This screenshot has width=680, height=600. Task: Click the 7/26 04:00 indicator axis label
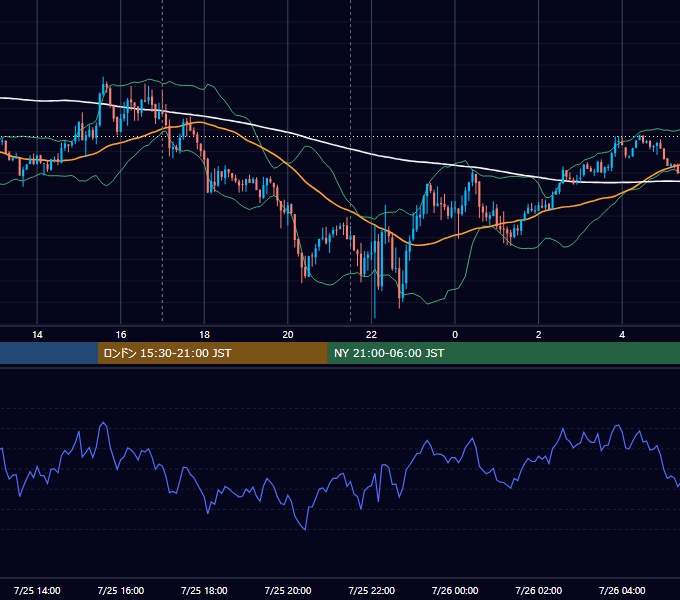click(x=622, y=590)
